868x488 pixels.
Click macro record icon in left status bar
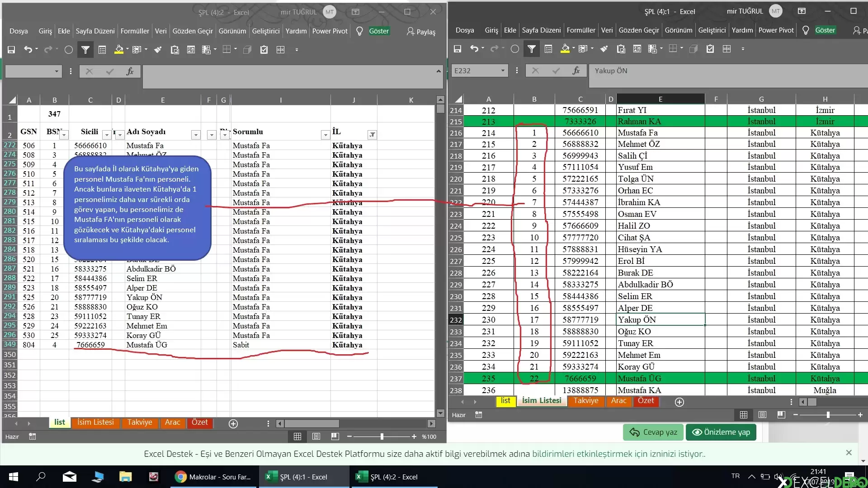(x=32, y=436)
